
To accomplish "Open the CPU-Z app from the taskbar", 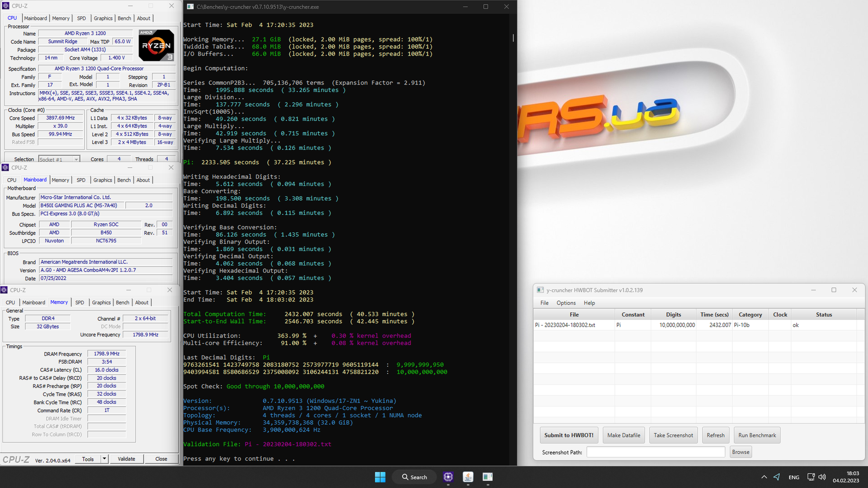I will (448, 477).
